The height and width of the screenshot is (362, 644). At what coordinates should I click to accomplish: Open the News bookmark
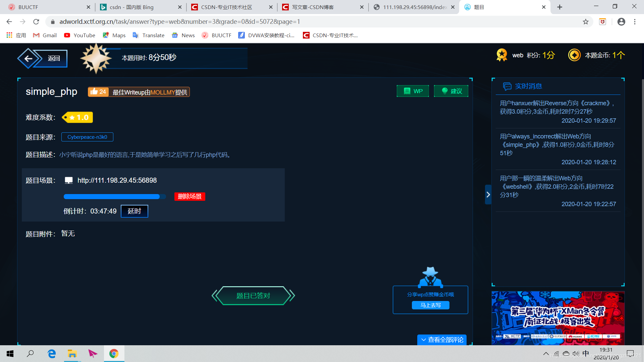[x=183, y=35]
